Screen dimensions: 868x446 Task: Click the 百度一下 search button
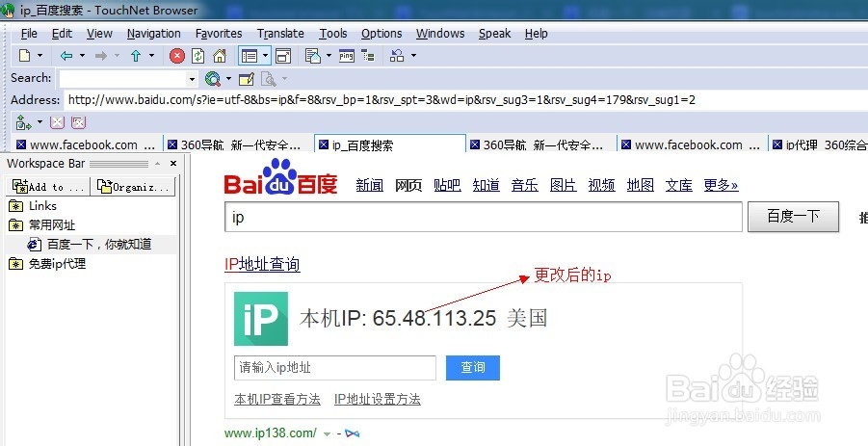793,216
